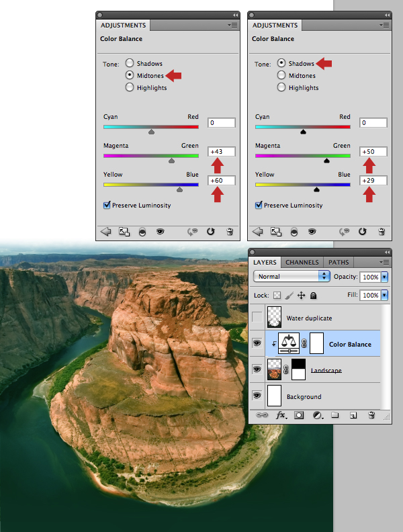Viewport: 403px width, 532px height.
Task: Open layer style fx menu
Action: [x=281, y=415]
